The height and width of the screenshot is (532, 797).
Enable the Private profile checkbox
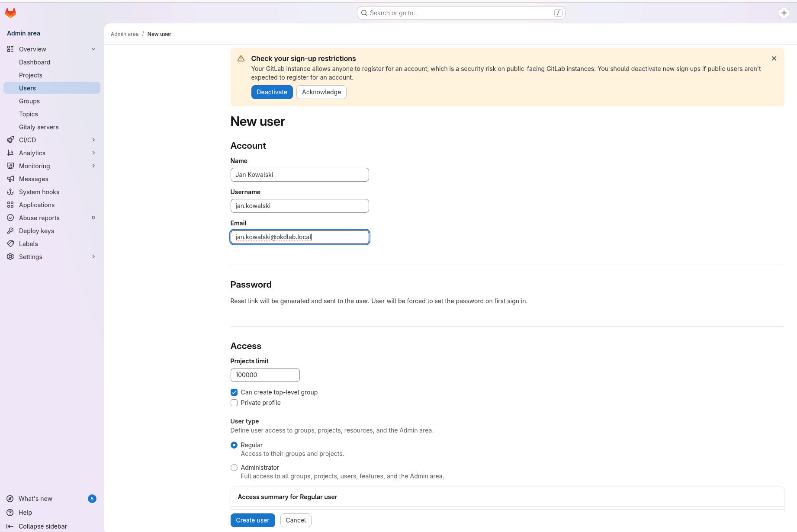(234, 403)
